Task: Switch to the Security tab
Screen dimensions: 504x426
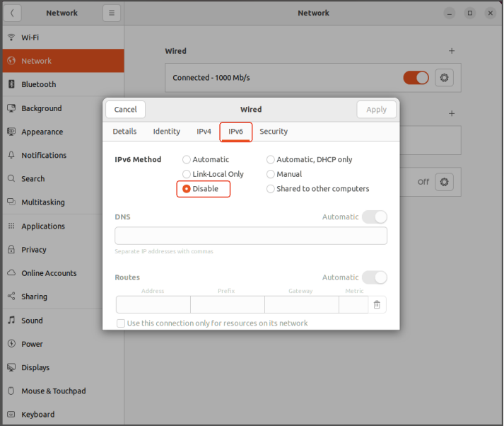Action: (x=274, y=132)
